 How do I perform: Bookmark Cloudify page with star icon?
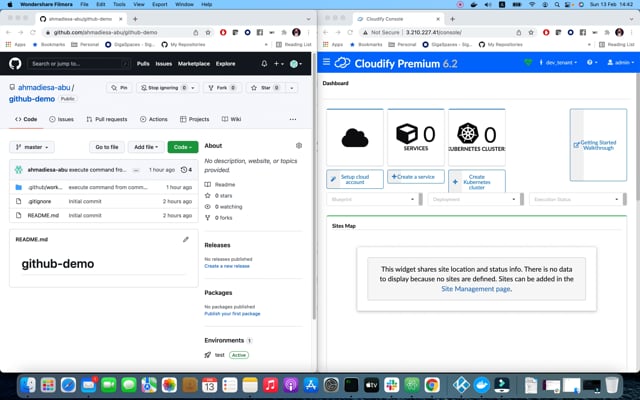(531, 33)
